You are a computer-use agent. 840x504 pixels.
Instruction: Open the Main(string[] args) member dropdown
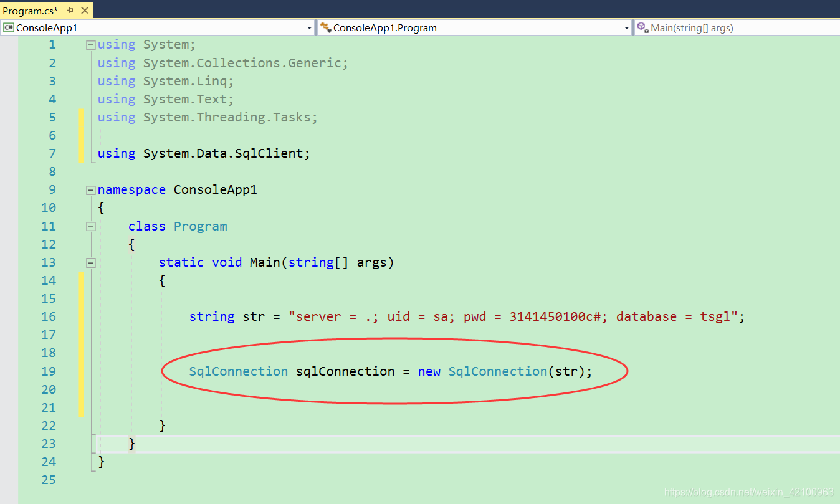click(737, 28)
